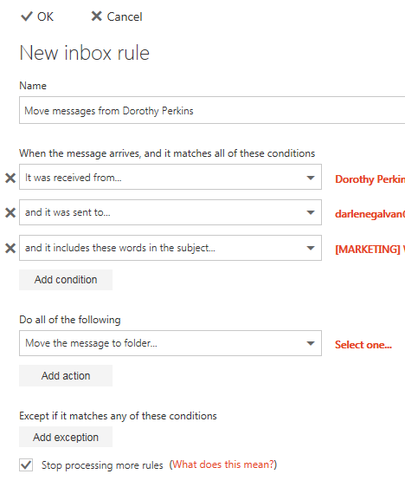Viewport: 405px width, 500px height.
Task: Open the 'and it was sent to' dropdown
Action: tap(170, 212)
